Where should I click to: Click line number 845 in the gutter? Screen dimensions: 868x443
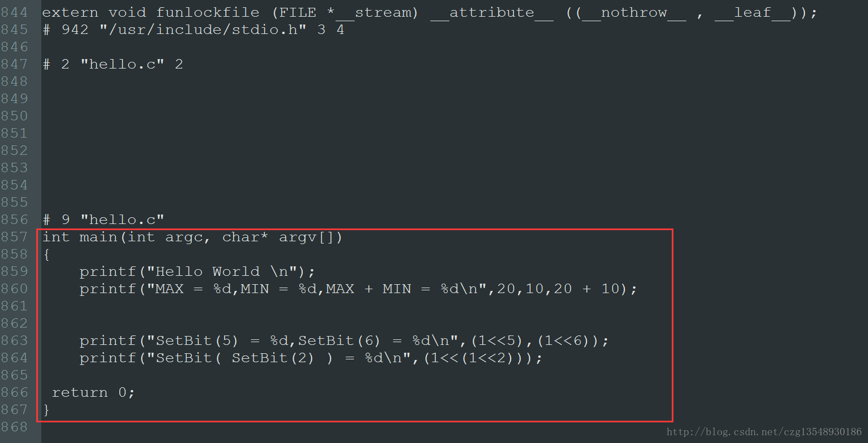coord(14,30)
